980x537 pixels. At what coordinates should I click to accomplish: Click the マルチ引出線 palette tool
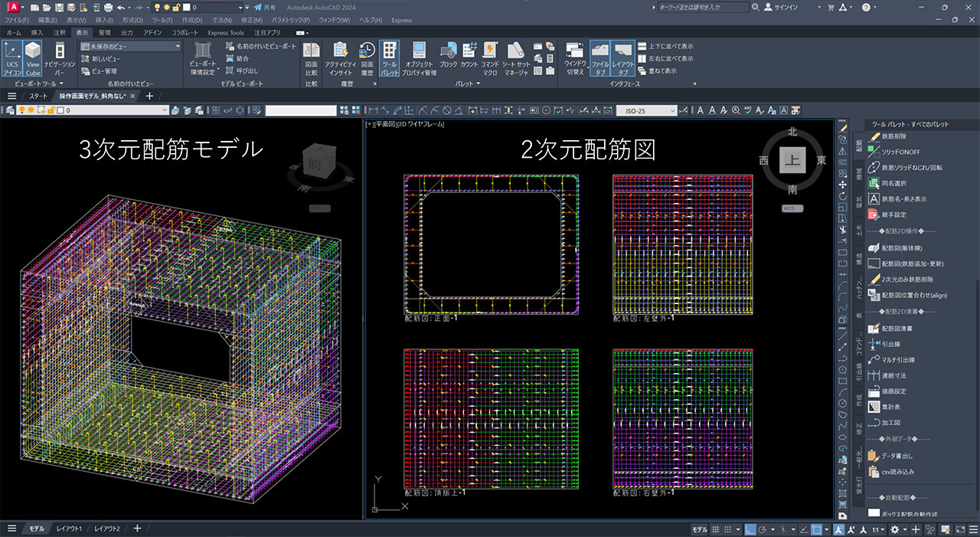pyautogui.click(x=897, y=359)
